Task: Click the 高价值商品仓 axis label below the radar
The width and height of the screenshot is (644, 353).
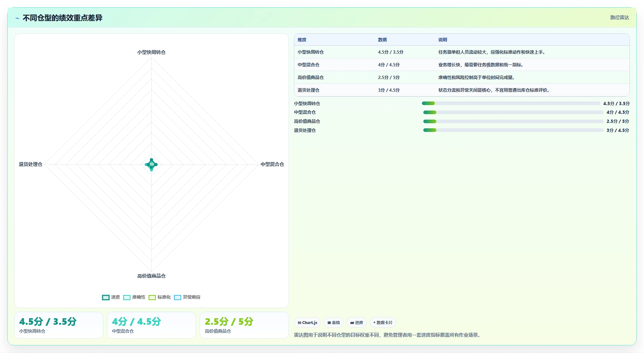Action: [151, 276]
